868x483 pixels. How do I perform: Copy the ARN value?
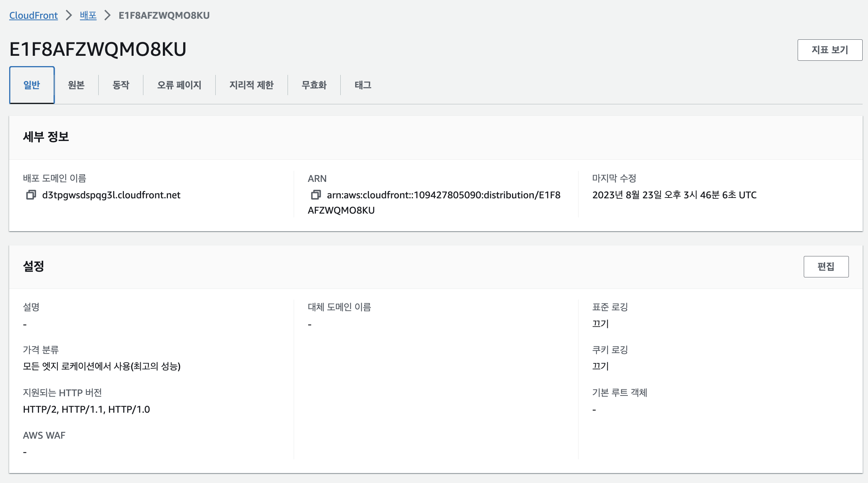[315, 195]
